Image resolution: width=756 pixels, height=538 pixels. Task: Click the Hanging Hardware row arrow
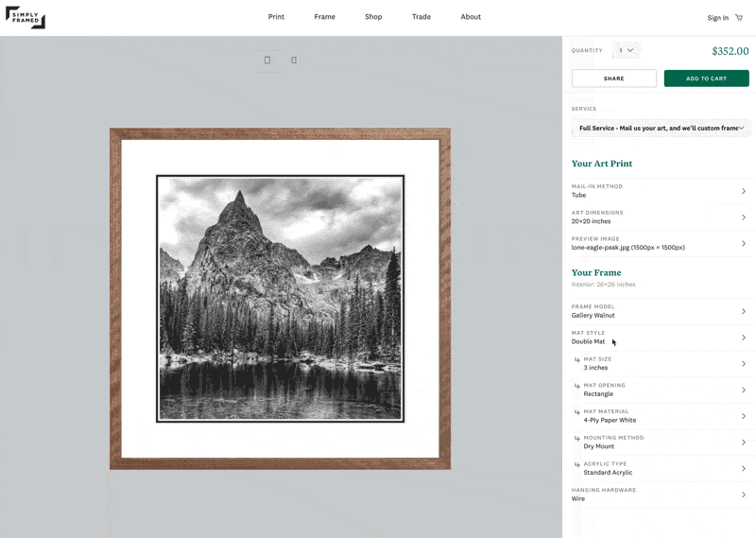[743, 495]
